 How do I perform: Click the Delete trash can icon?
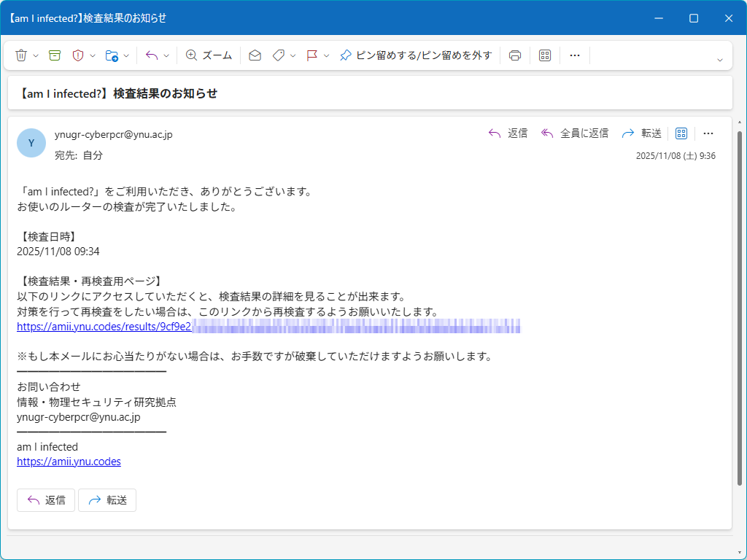21,55
